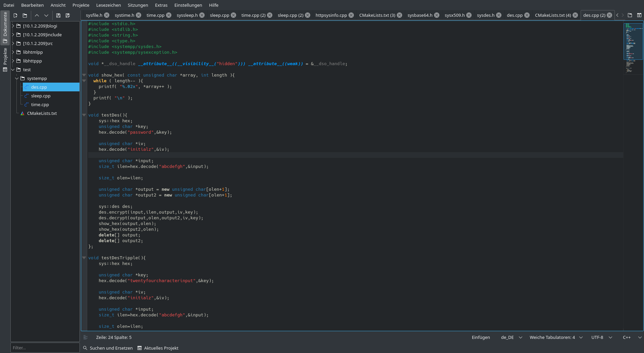644x353 pixels.
Task: Click the split view icon at top right
Action: click(639, 15)
